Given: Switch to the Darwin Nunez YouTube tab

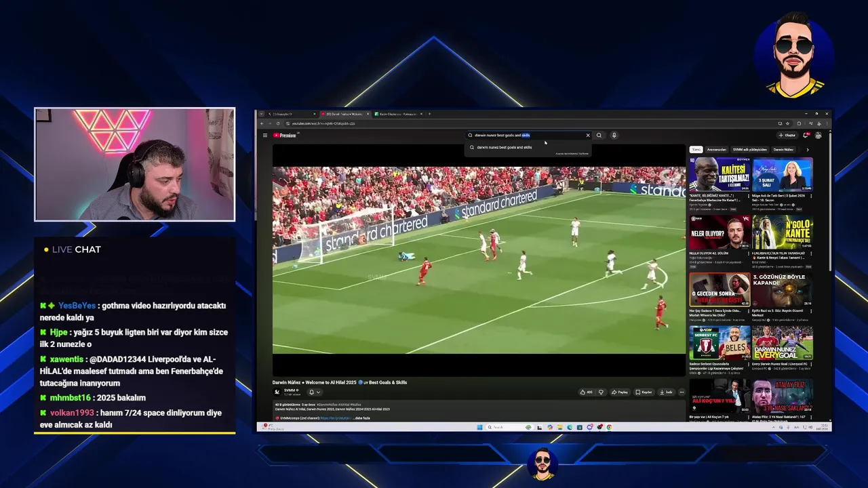Looking at the screenshot, I should (344, 114).
